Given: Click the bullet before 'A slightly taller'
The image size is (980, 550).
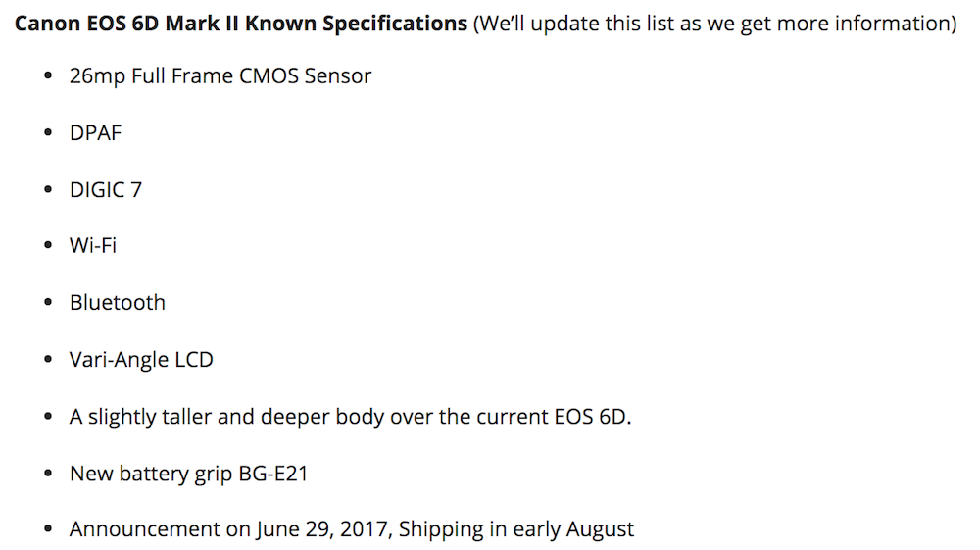Looking at the screenshot, I should click(x=49, y=417).
